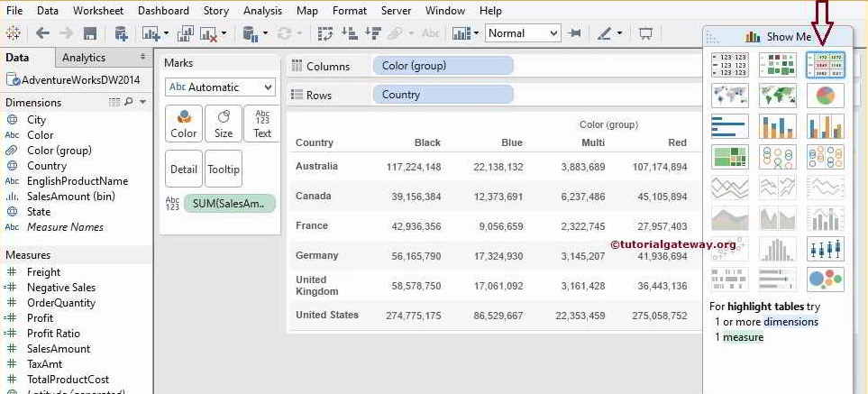
Task: Select the EnglishProductName dimension
Action: pyautogui.click(x=77, y=181)
